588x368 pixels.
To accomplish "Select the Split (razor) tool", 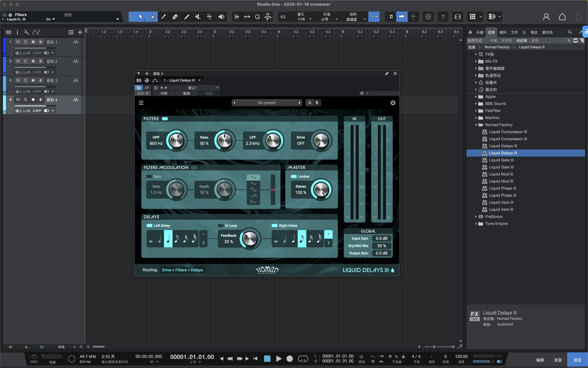I will [x=164, y=17].
